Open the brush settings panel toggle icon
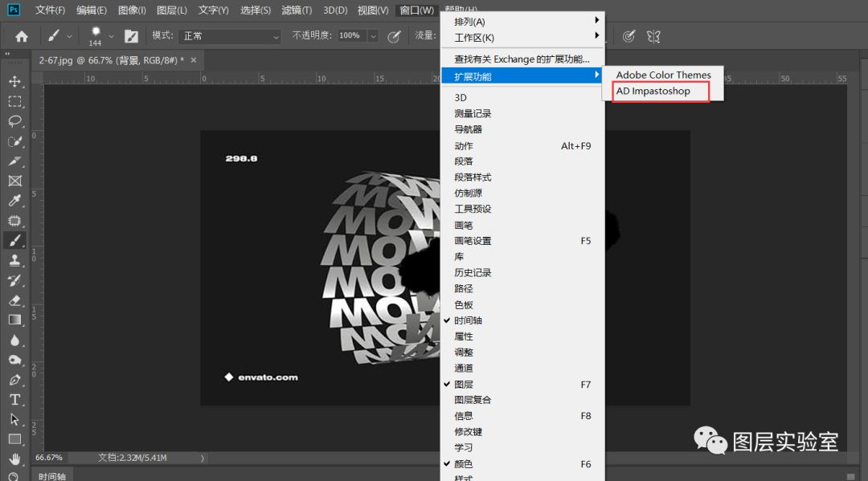 tap(131, 36)
